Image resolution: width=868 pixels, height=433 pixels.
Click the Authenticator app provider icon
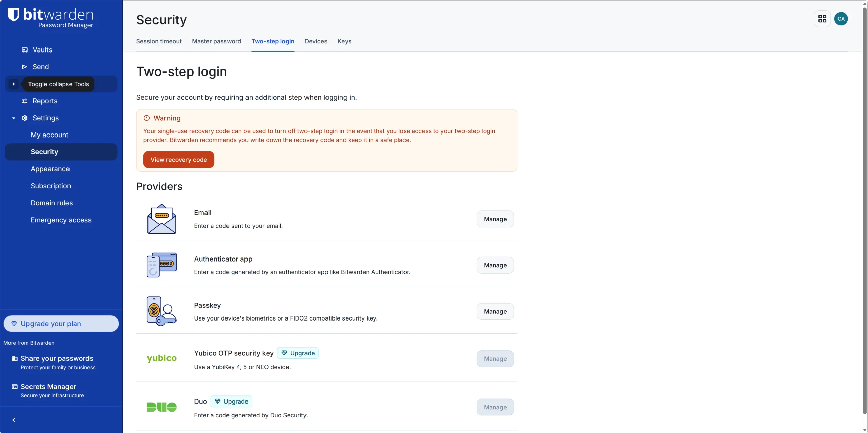click(x=162, y=265)
